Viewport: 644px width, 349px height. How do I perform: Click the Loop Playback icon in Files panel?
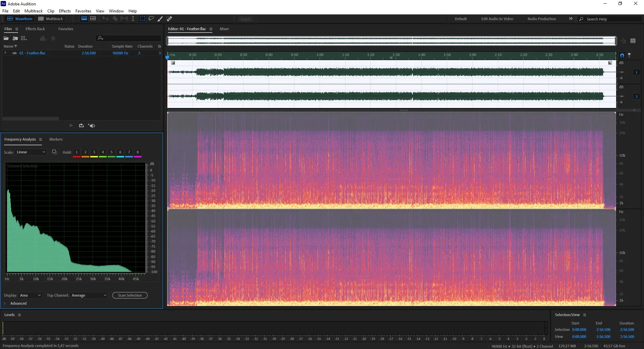(81, 126)
